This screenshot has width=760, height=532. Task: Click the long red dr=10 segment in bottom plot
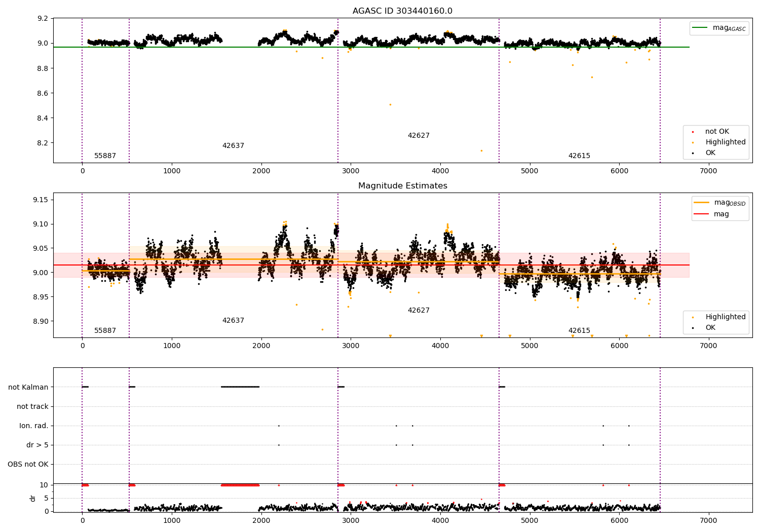click(240, 485)
